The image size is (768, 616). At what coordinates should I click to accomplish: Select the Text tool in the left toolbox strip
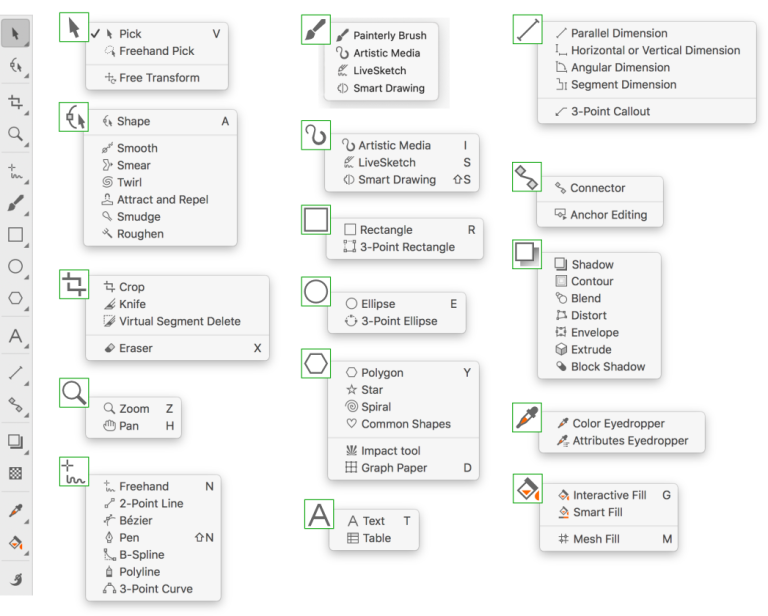click(16, 337)
